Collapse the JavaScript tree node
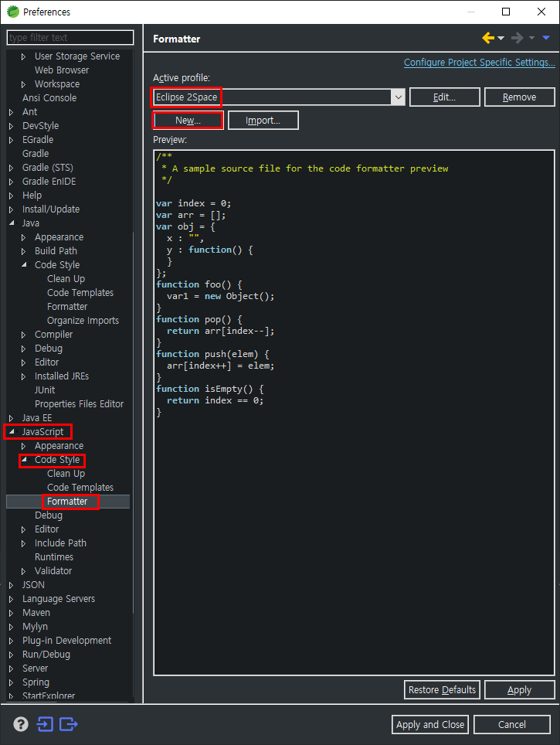The width and height of the screenshot is (560, 745). (12, 432)
